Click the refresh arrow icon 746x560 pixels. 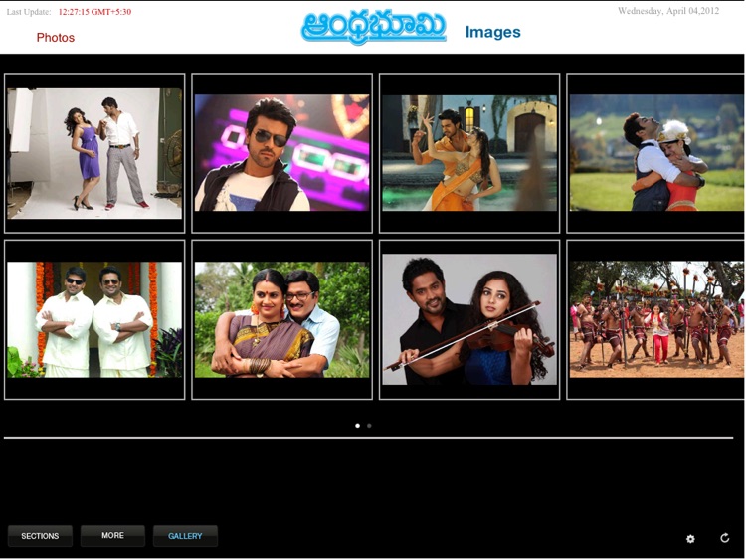tap(724, 538)
